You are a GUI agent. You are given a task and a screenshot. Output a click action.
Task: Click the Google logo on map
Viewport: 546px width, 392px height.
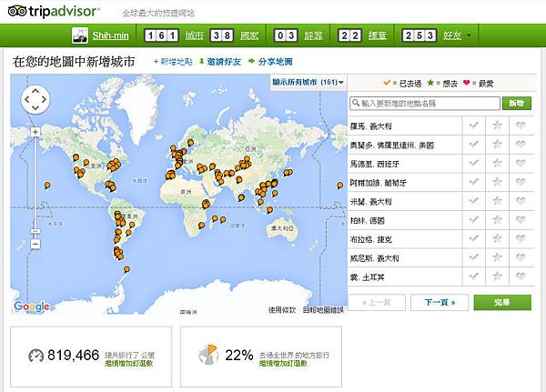click(31, 307)
